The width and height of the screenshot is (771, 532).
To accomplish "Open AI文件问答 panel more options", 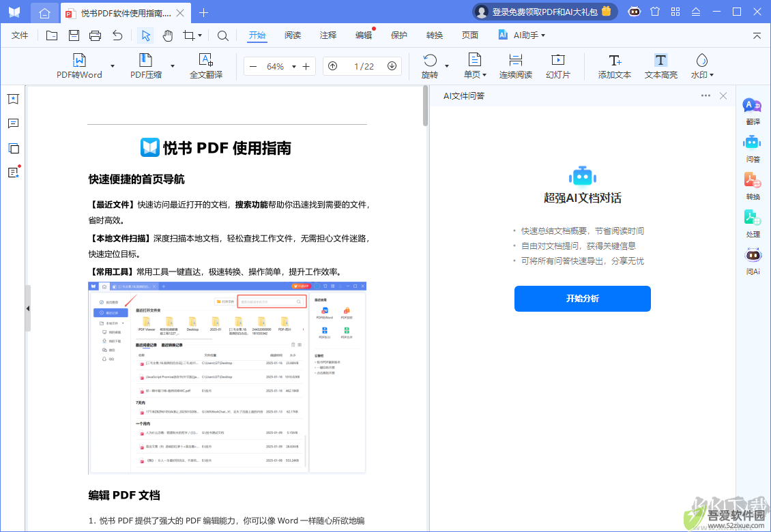I will pyautogui.click(x=705, y=96).
